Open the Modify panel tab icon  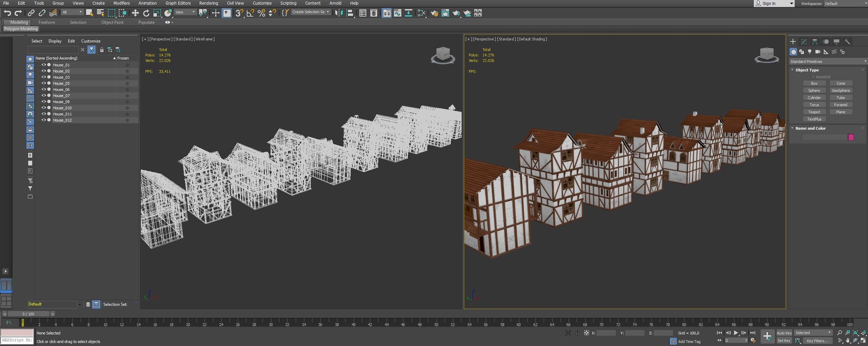804,42
